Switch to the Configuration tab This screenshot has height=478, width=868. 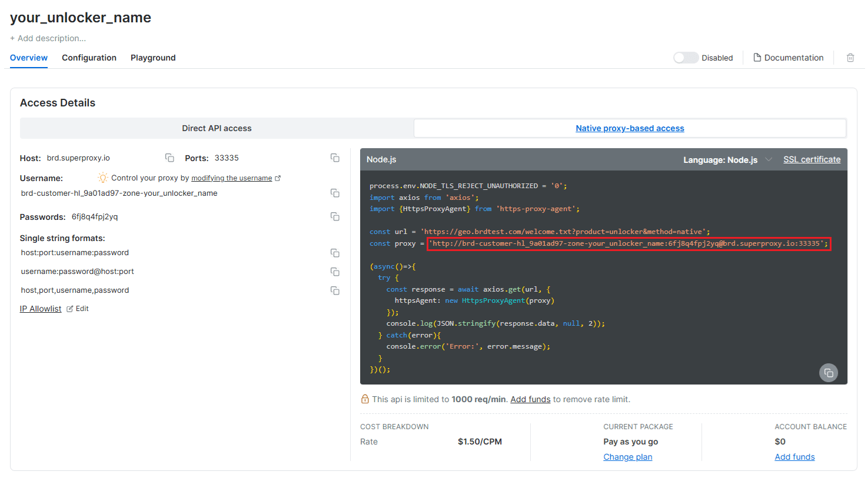pos(89,57)
